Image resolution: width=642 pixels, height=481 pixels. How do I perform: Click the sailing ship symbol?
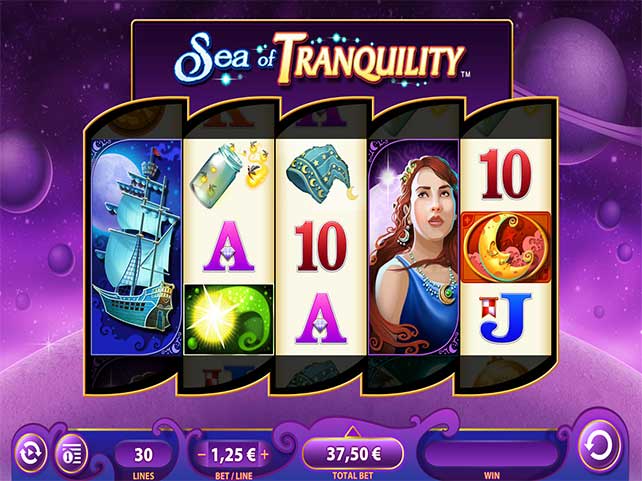(136, 247)
